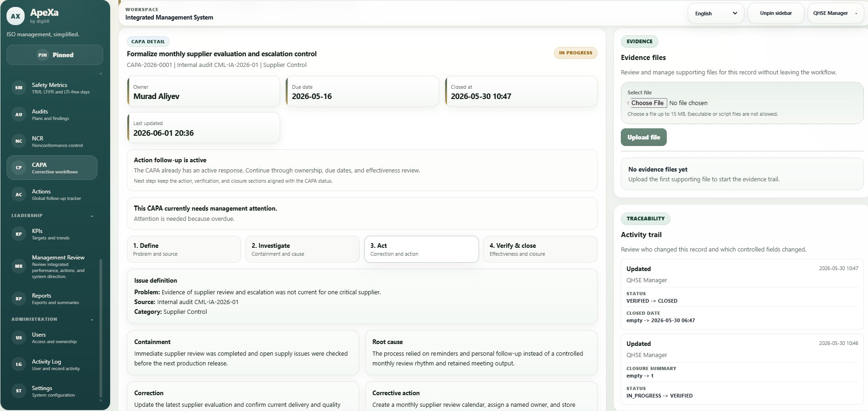This screenshot has width=868, height=411.
Task: Click the sidebar scroll up arrow
Action: (101, 73)
